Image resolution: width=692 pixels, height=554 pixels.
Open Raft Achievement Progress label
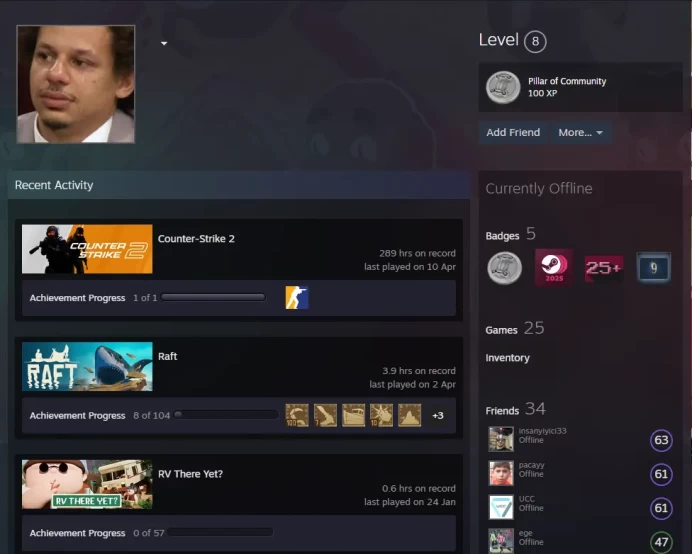(77, 415)
